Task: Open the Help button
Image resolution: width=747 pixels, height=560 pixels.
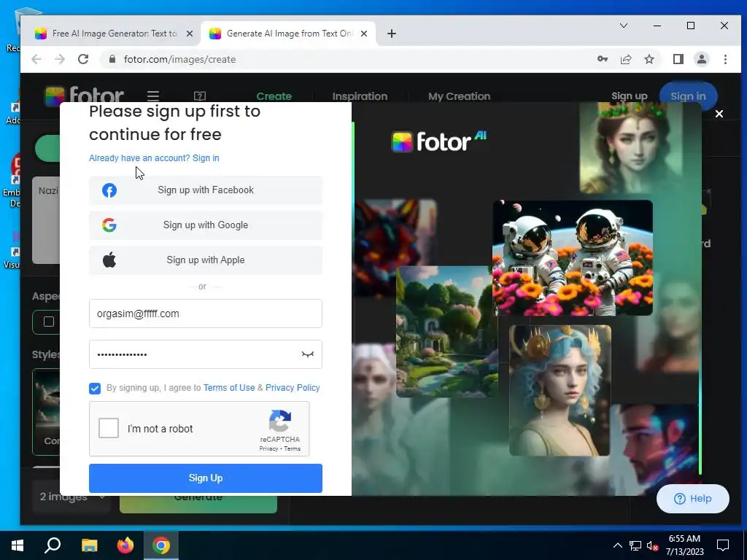Action: [x=693, y=499]
